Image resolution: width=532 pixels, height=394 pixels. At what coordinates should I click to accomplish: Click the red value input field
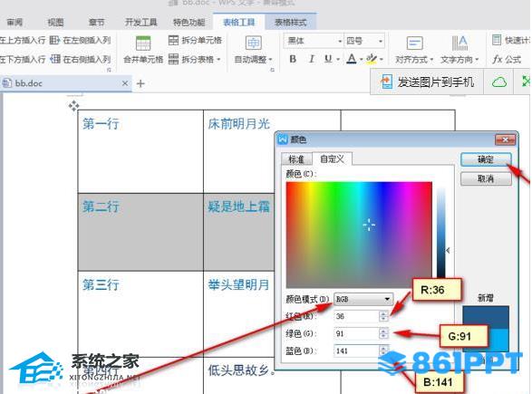[x=357, y=316]
